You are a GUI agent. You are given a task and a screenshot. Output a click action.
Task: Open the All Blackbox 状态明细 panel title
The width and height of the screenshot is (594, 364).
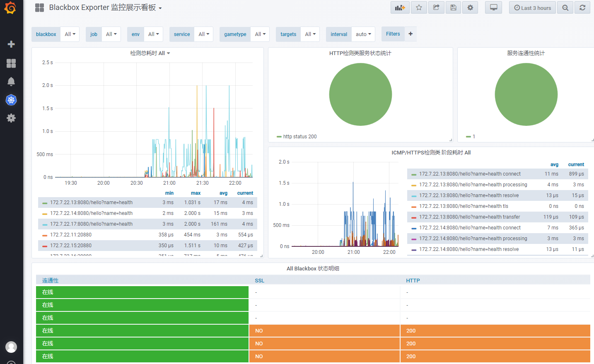(313, 268)
